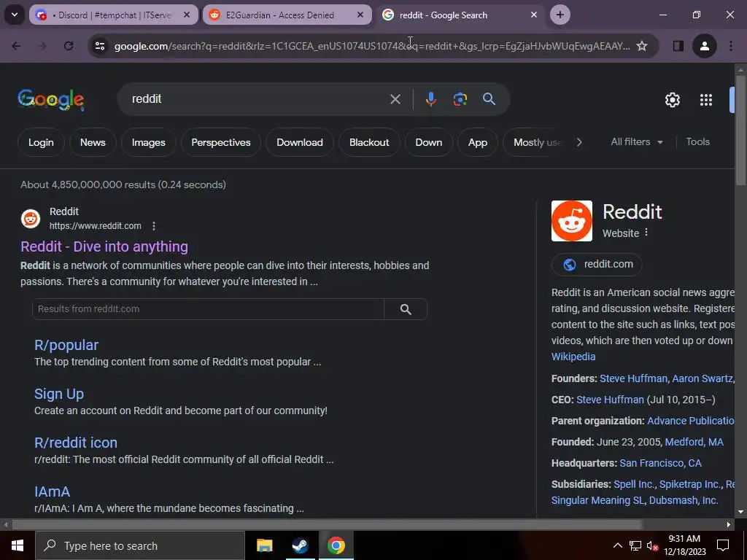Switch to the E2Guardian Access Denied tab
Screen dimensions: 747x560
click(x=287, y=15)
